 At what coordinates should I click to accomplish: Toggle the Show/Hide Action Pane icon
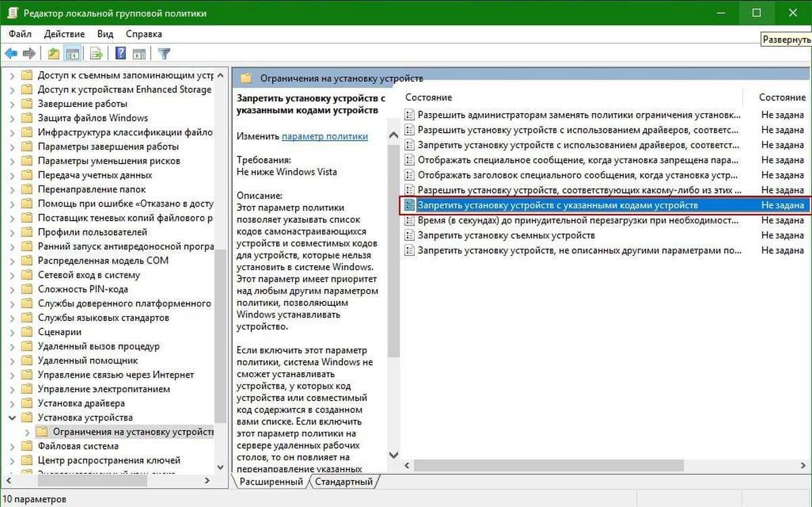pyautogui.click(x=139, y=53)
